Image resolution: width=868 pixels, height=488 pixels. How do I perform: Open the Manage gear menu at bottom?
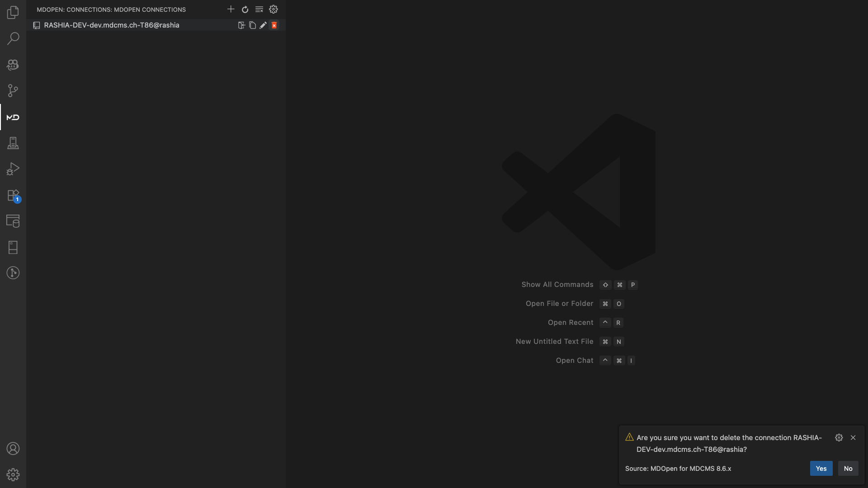(13, 474)
